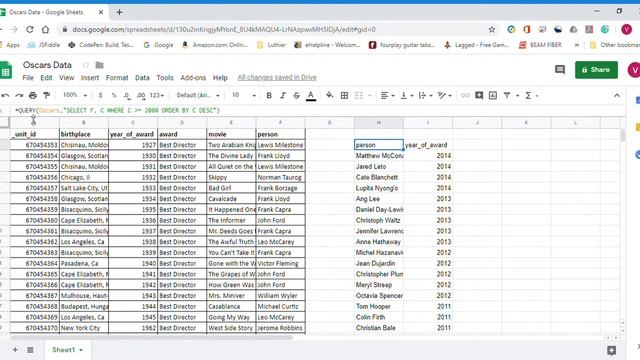Open Google Sheets home icon
The width and height of the screenshot is (640, 360).
coord(6,70)
